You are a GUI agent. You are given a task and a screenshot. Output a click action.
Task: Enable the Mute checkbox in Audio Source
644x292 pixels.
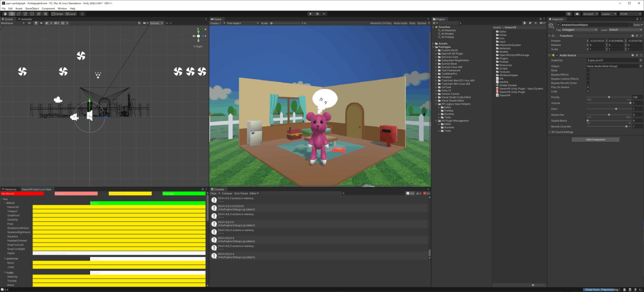(x=588, y=70)
